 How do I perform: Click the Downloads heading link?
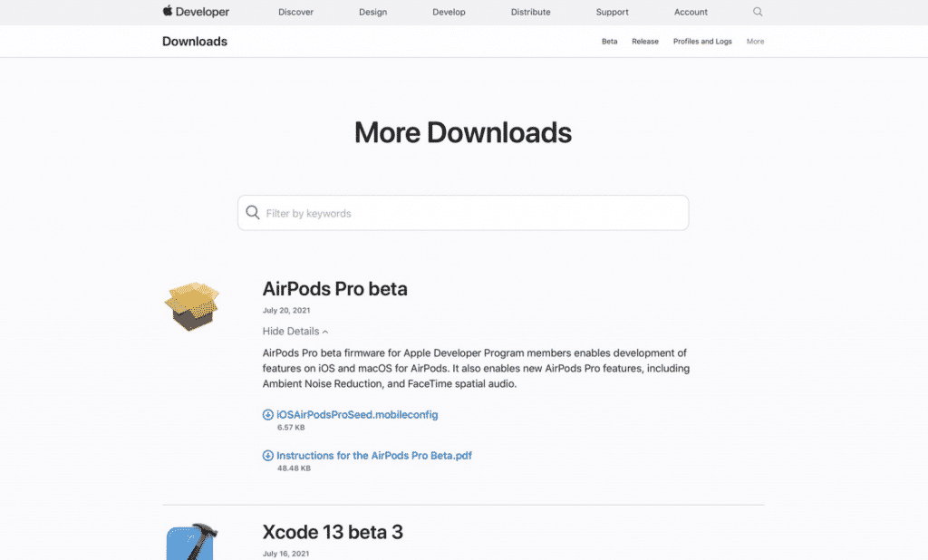pos(194,41)
